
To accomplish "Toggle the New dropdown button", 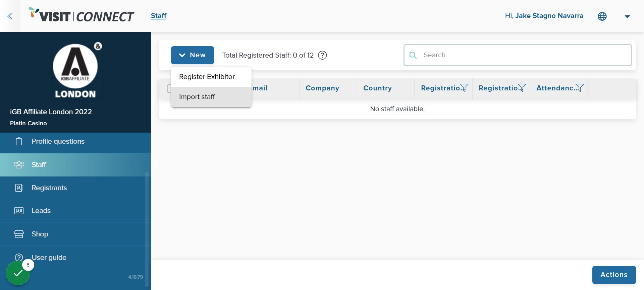I will point(193,55).
